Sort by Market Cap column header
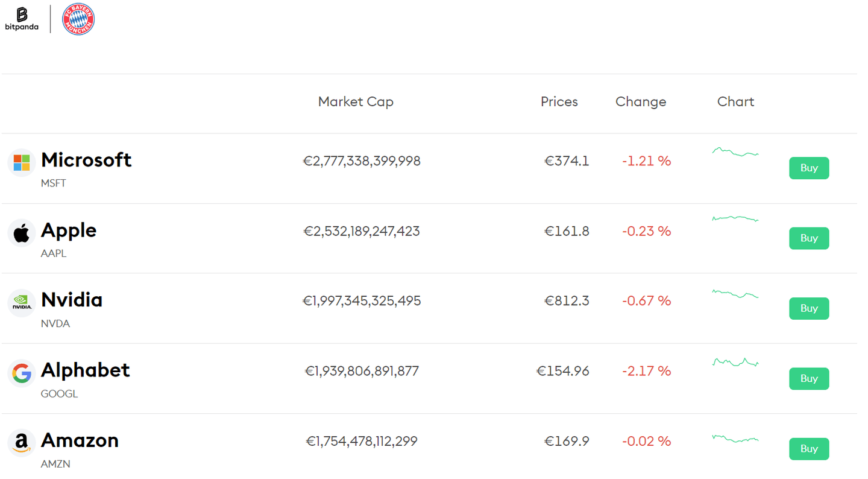 356,102
